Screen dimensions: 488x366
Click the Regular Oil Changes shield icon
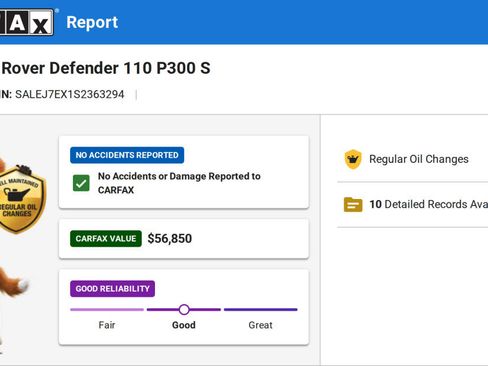click(x=353, y=159)
